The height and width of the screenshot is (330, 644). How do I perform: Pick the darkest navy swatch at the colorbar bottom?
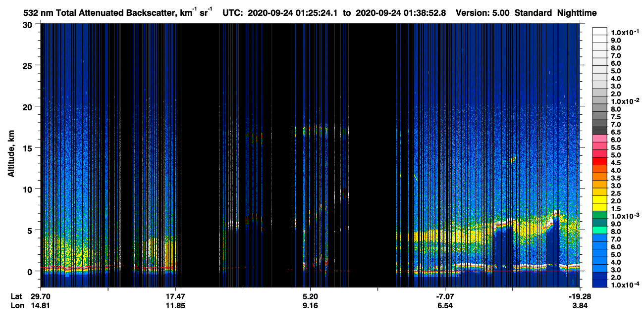click(600, 283)
